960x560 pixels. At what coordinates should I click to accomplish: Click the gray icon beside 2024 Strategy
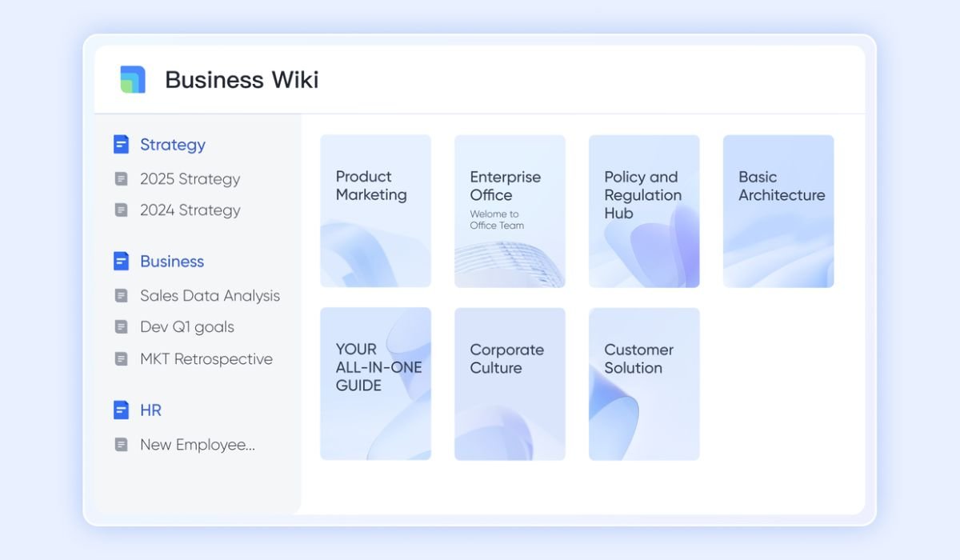[121, 210]
